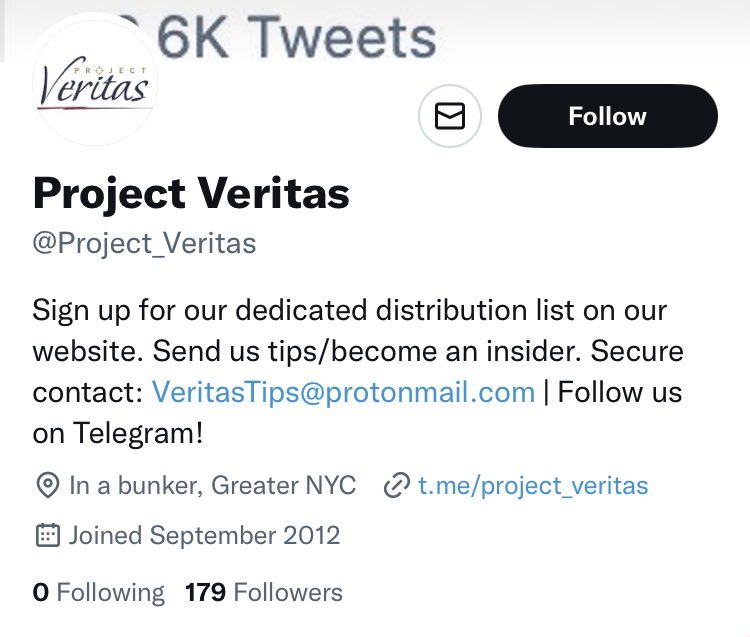
Task: View the 0 Following list
Action: (99, 593)
